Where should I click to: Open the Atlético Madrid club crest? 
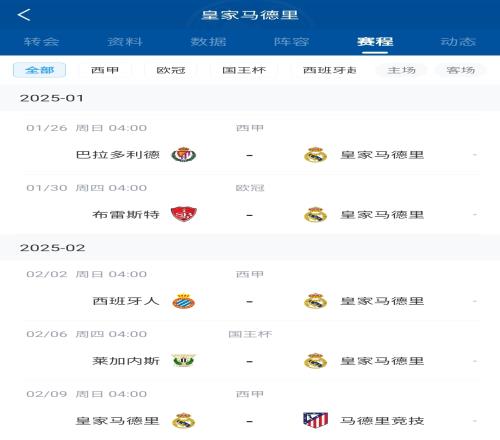[x=315, y=420]
